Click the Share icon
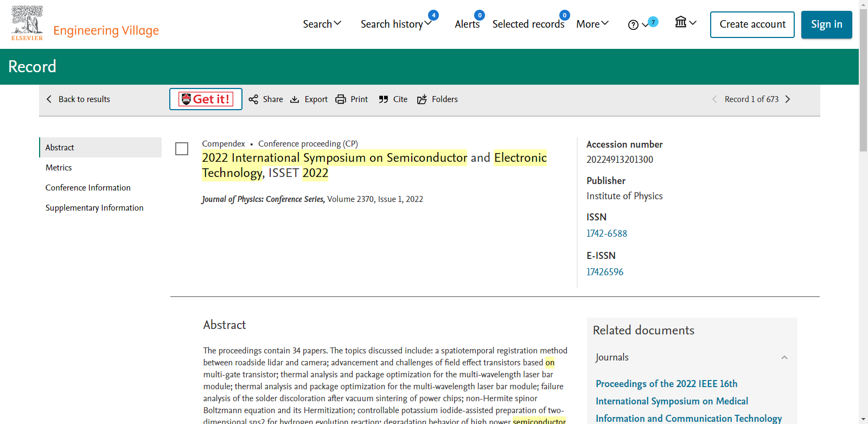This screenshot has height=424, width=868. coord(253,99)
